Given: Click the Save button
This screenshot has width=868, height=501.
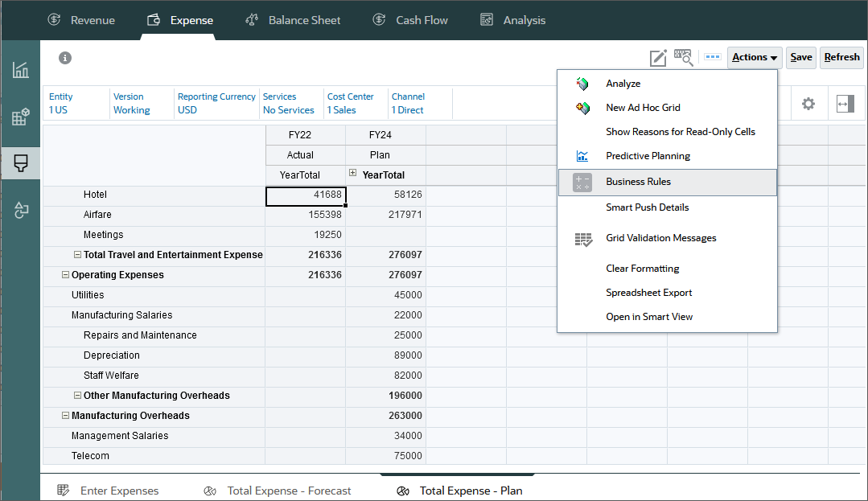Looking at the screenshot, I should (x=800, y=57).
